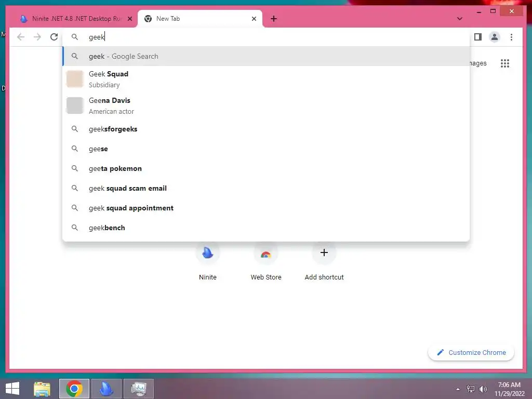
Task: Open the Google apps grid
Action: (x=505, y=63)
